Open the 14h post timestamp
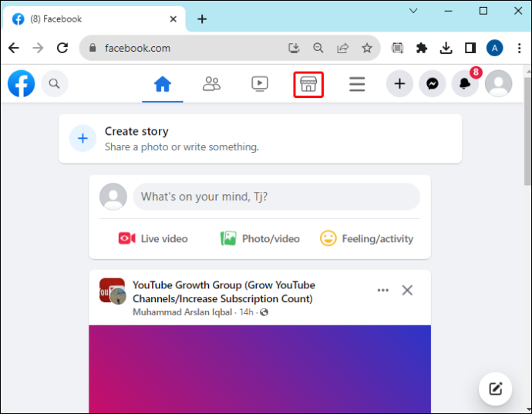Image resolution: width=532 pixels, height=414 pixels. [x=246, y=312]
